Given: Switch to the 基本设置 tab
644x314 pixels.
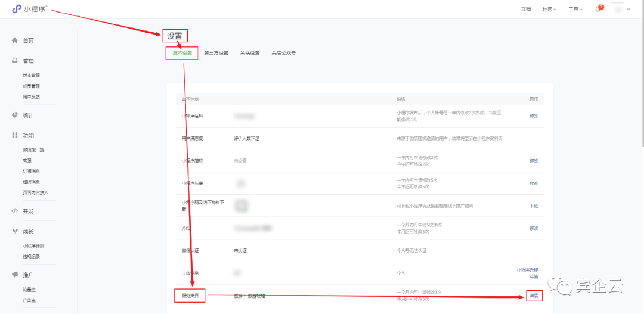Looking at the screenshot, I should click(182, 53).
